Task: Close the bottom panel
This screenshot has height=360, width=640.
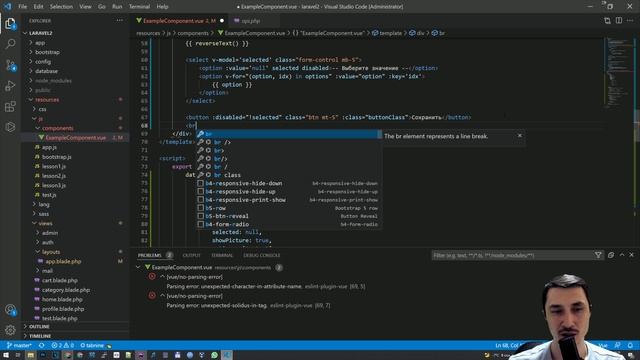Action: pos(631,255)
